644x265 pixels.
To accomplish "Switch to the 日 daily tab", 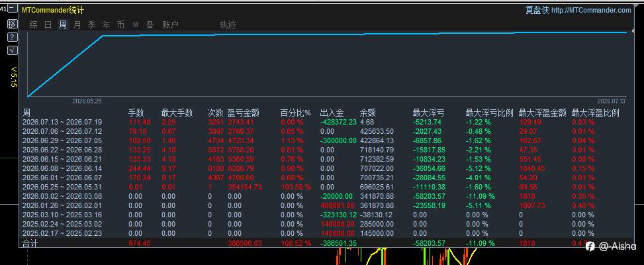I will click(48, 25).
